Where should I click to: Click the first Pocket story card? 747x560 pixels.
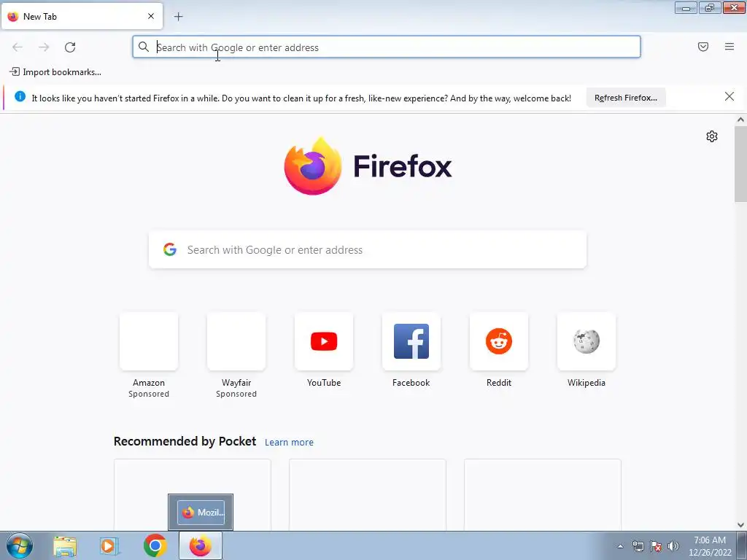[x=193, y=494]
